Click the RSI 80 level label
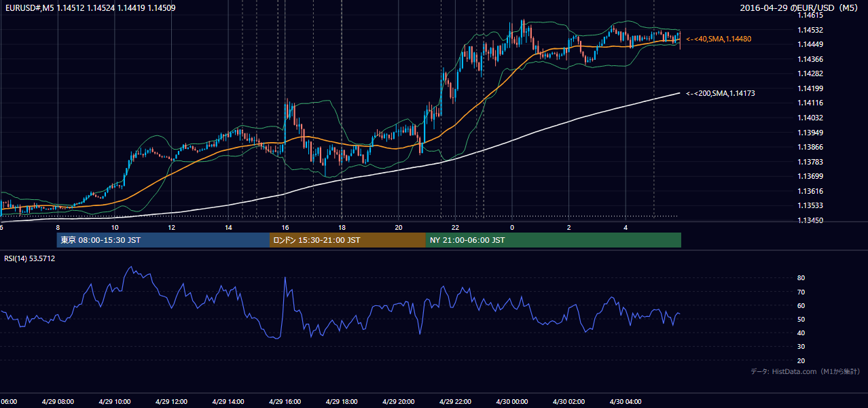868x408 pixels. 801,278
